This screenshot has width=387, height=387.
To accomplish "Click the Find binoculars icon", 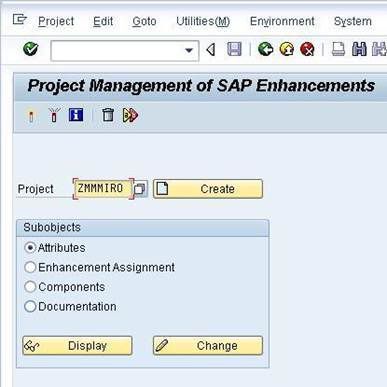I will (x=359, y=49).
